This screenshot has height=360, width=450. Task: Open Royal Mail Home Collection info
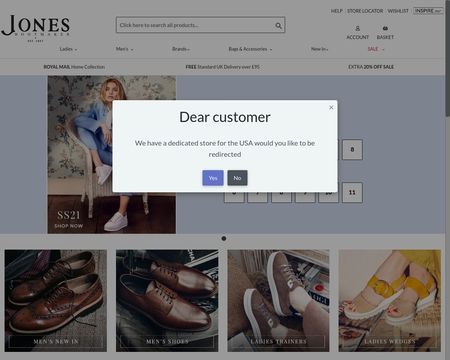[x=74, y=67]
